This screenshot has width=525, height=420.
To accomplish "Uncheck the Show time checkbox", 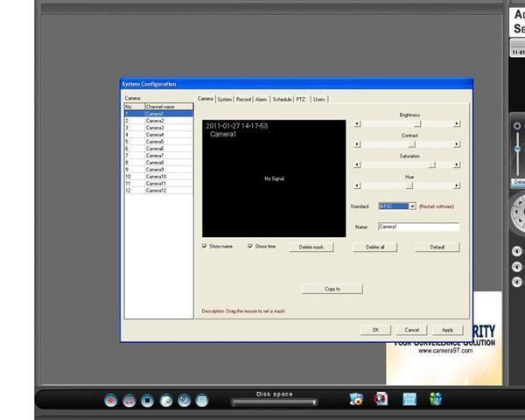I will (x=250, y=247).
